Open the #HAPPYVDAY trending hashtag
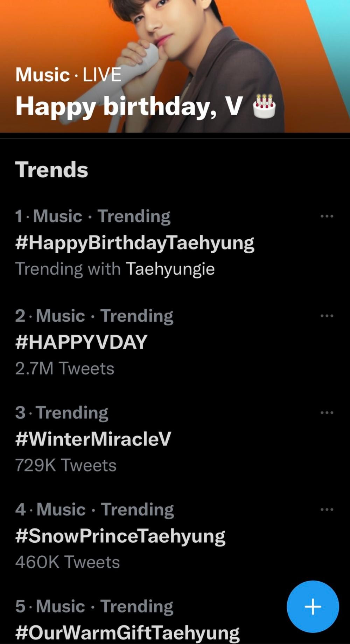This screenshot has height=644, width=350. point(81,342)
